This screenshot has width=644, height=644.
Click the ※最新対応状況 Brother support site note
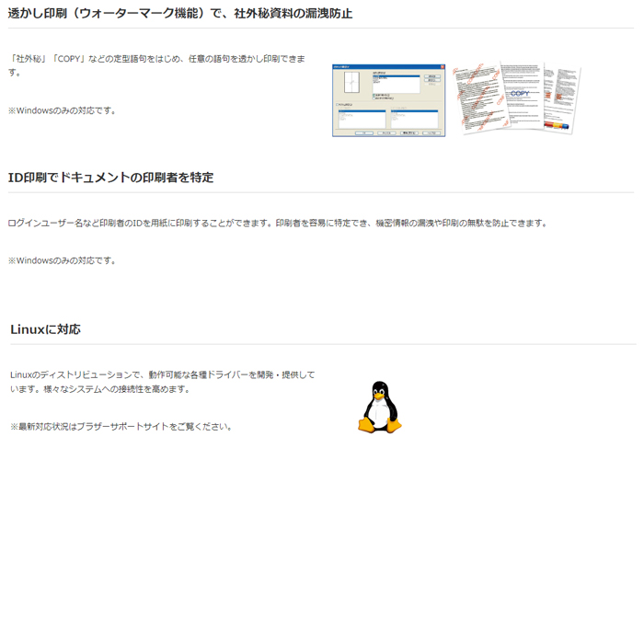click(120, 427)
